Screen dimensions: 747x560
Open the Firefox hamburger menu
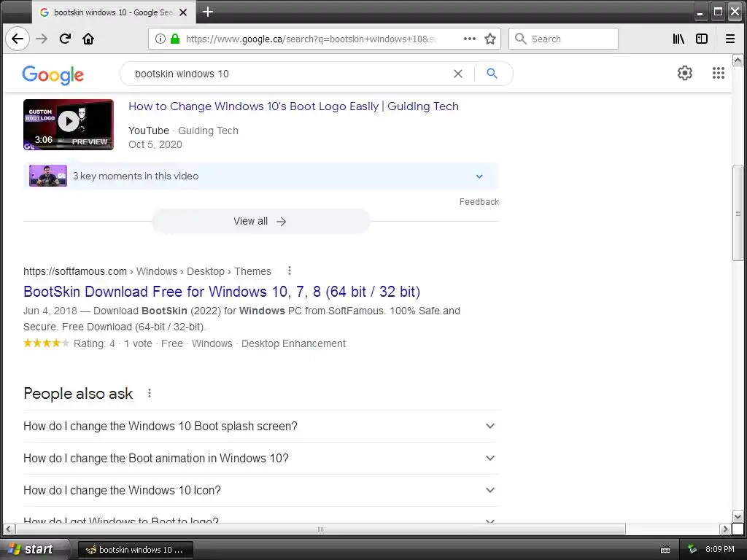[x=729, y=39]
